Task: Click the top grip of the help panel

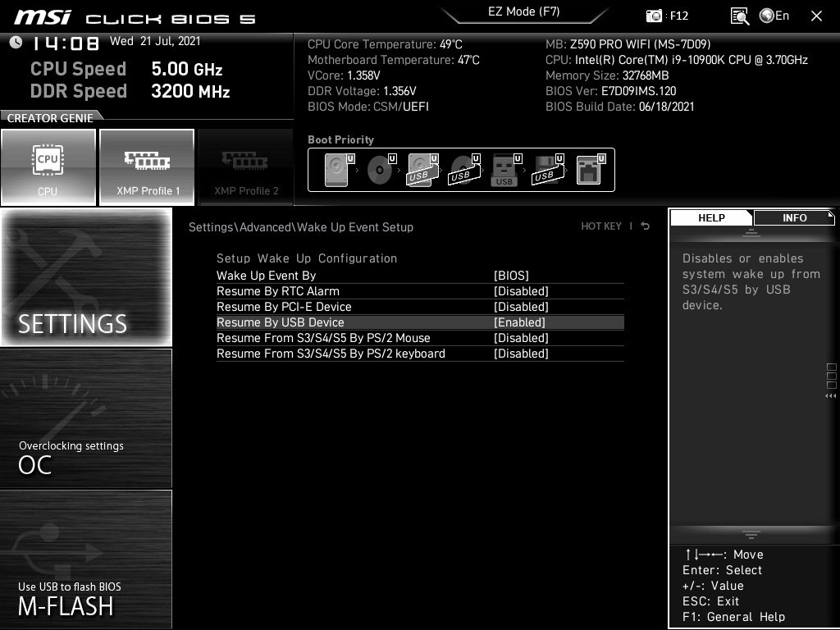Action: coord(751,232)
